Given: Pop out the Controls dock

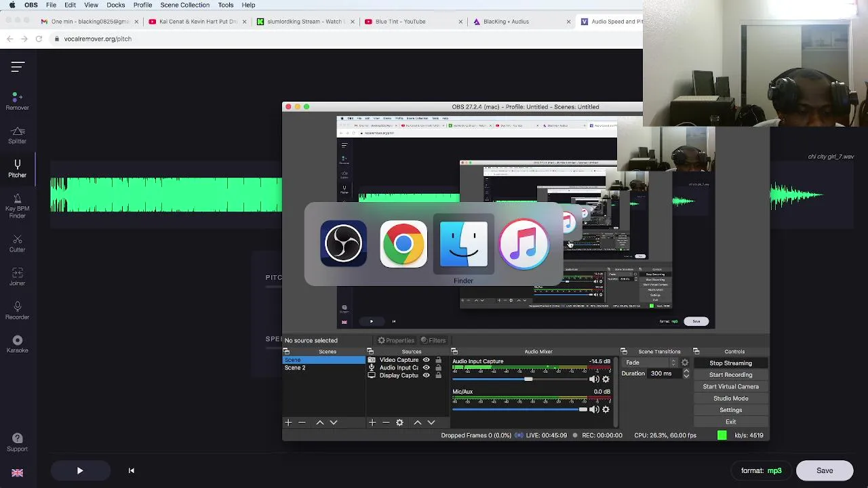Looking at the screenshot, I should pyautogui.click(x=696, y=352).
